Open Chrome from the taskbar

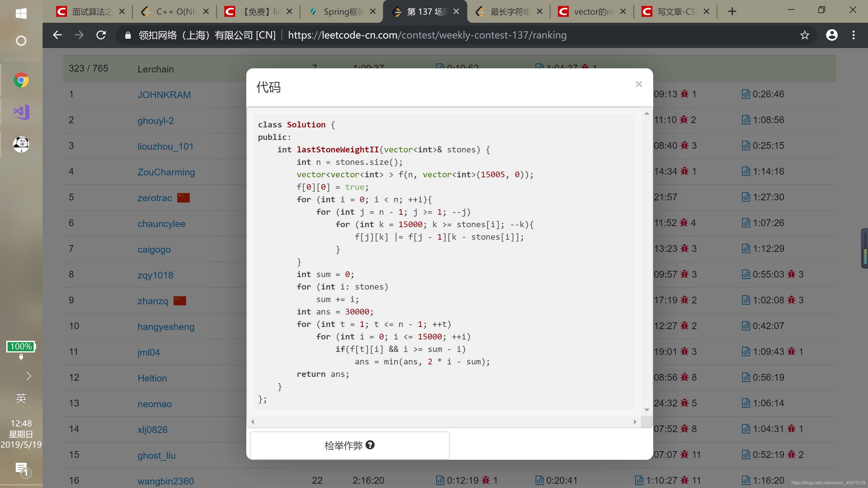coord(21,80)
